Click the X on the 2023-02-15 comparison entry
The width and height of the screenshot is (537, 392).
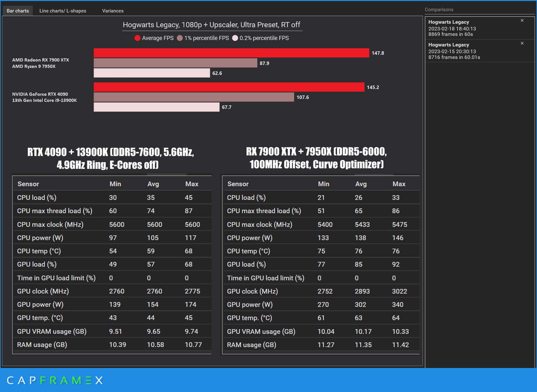[x=522, y=43]
